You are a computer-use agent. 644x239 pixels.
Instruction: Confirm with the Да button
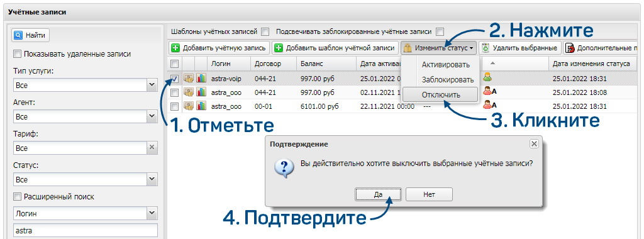pyautogui.click(x=378, y=194)
